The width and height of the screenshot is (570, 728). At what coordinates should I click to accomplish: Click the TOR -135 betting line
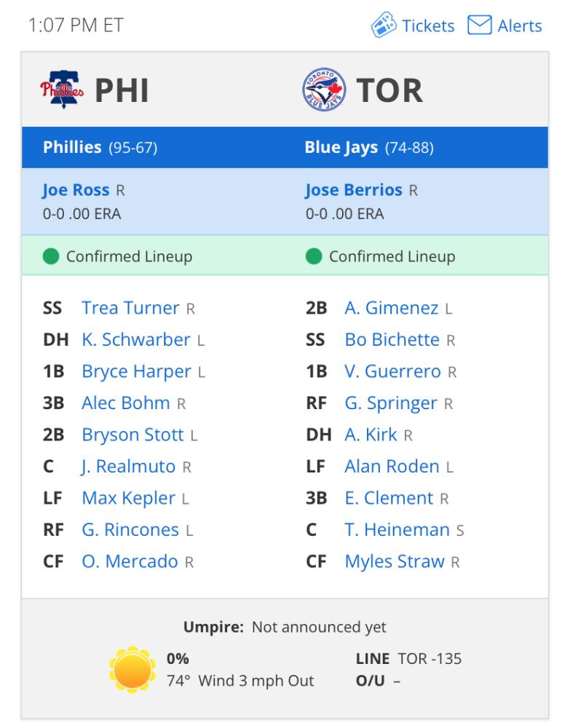430,658
